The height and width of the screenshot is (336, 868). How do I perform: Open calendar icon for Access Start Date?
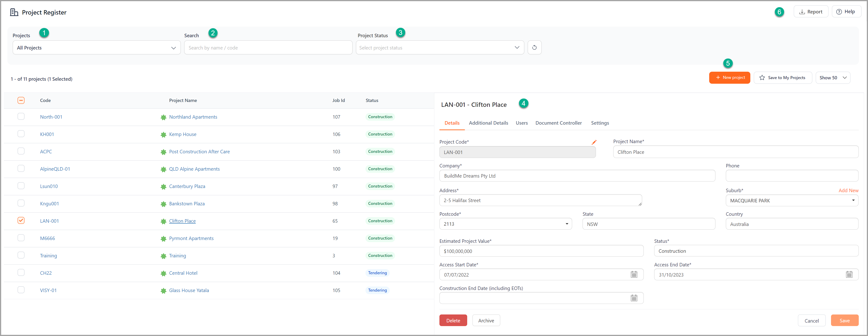pyautogui.click(x=634, y=274)
